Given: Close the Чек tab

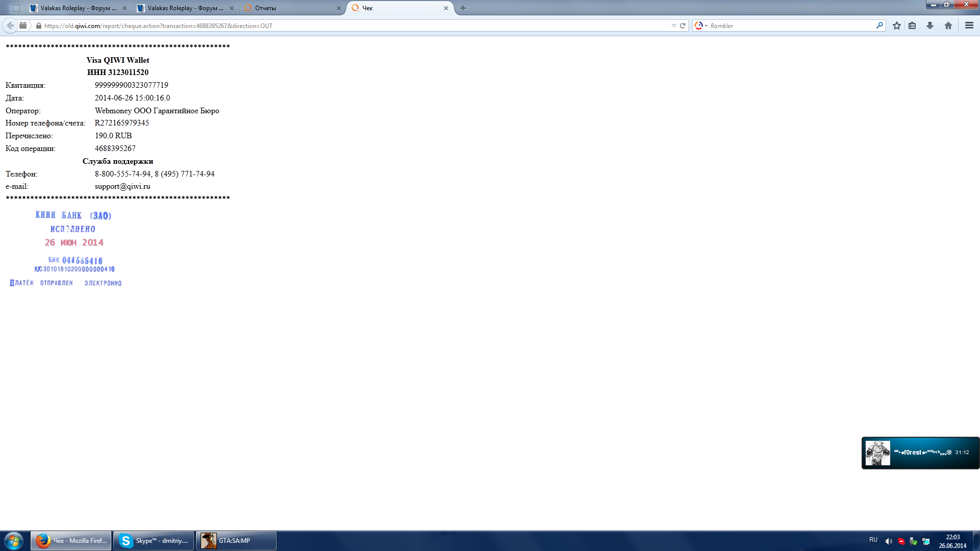Looking at the screenshot, I should click(x=446, y=8).
